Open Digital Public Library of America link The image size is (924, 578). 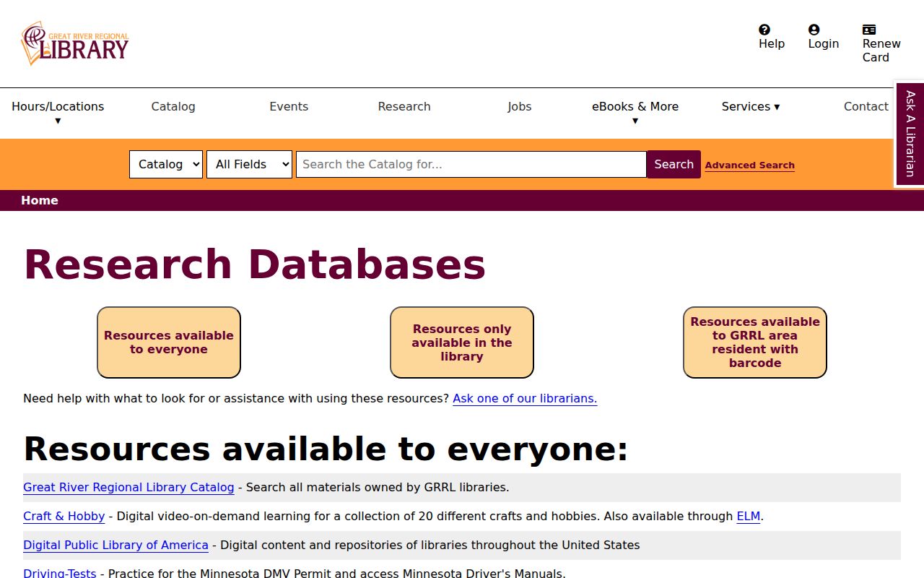(x=115, y=545)
